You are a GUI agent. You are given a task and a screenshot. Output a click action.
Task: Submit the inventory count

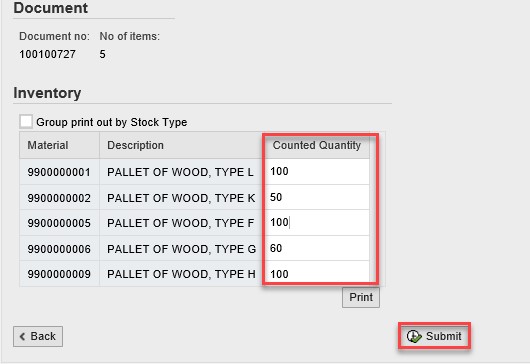click(x=434, y=336)
